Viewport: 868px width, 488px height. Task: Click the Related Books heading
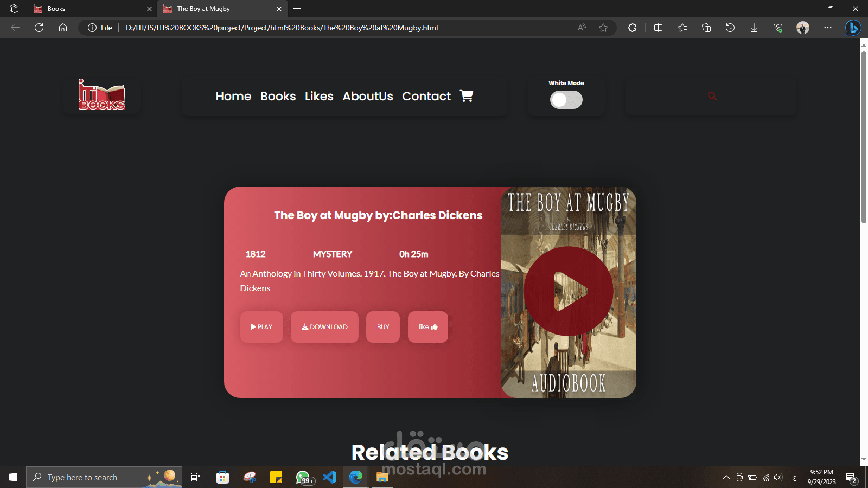(x=430, y=452)
